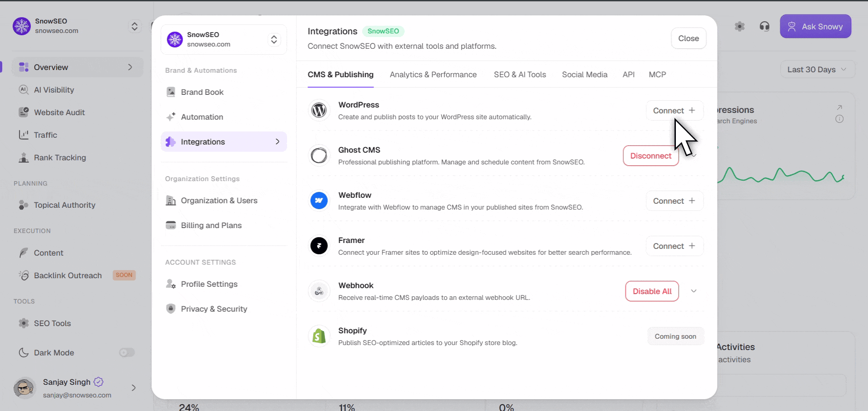868x411 pixels.
Task: Click the Brand Book icon in settings
Action: point(171,92)
